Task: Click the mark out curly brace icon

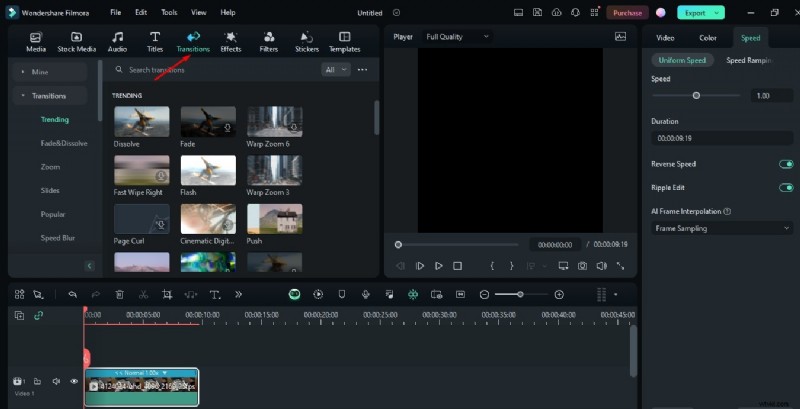Action: click(x=511, y=266)
